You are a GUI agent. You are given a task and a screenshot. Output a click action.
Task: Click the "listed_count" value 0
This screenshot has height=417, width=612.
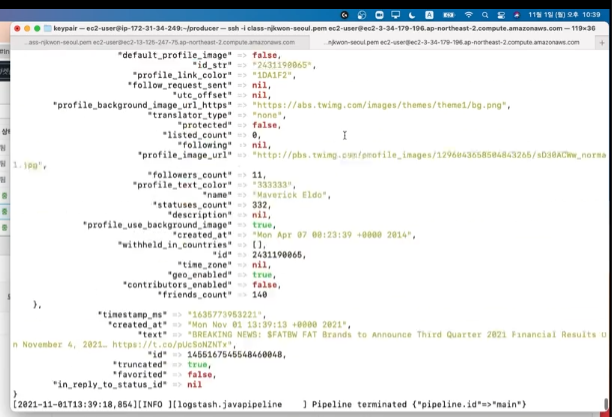254,135
